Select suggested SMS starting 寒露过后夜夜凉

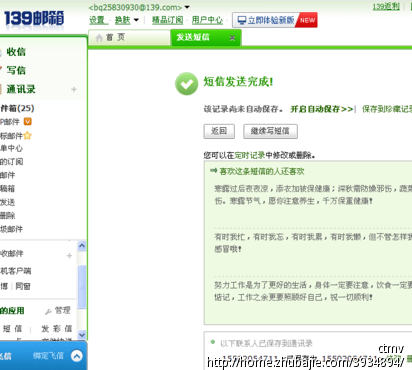click(x=313, y=195)
